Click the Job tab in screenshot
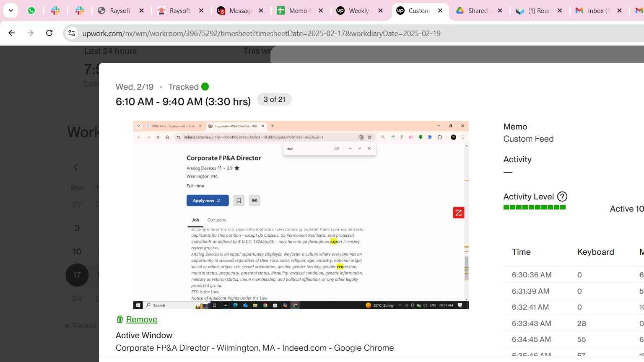Viewport: 644px width, 362px height. 195,220
